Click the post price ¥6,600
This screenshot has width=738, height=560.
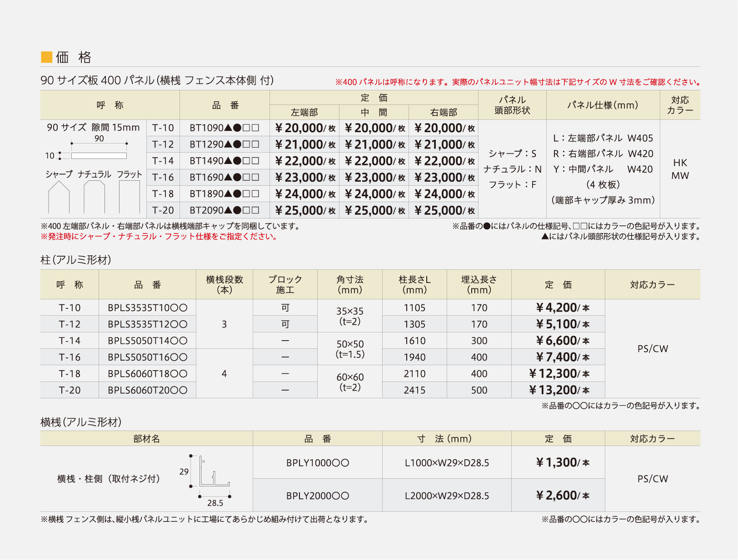(x=563, y=341)
